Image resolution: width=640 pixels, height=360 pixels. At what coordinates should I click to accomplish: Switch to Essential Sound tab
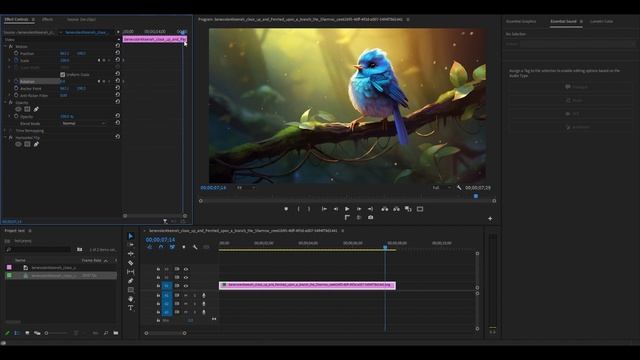tap(564, 21)
